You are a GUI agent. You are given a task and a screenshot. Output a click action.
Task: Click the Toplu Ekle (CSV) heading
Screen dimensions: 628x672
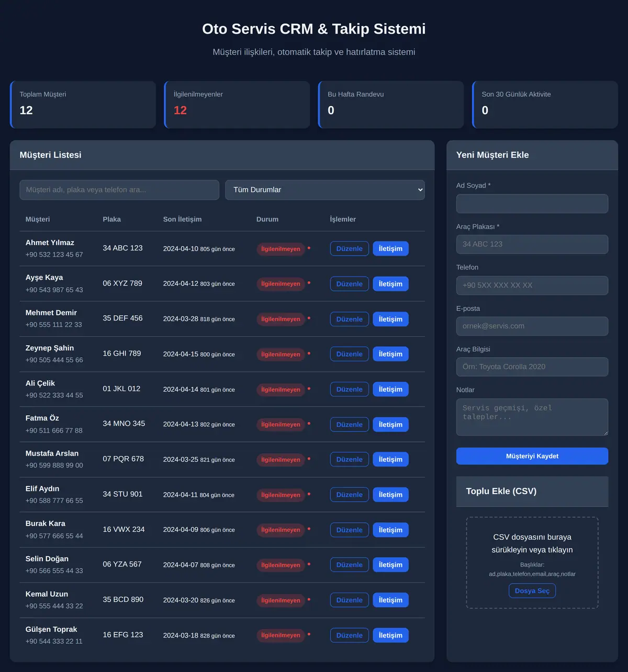pyautogui.click(x=501, y=491)
